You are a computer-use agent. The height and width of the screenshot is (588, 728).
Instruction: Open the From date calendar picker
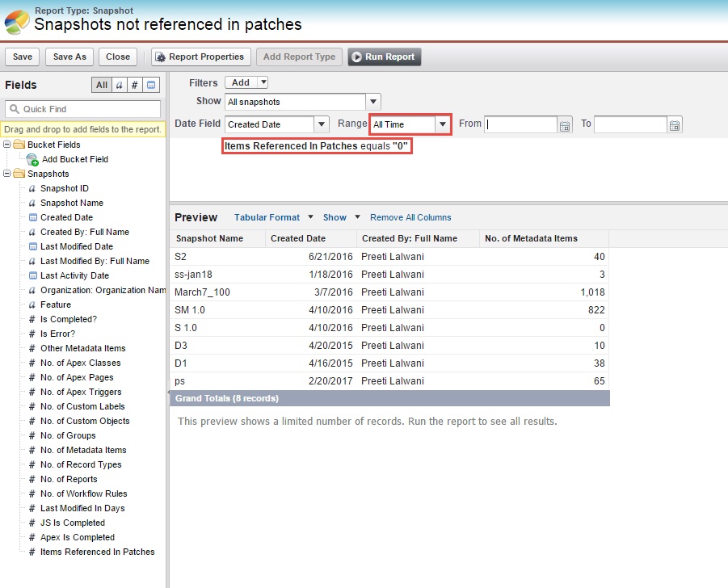point(565,124)
